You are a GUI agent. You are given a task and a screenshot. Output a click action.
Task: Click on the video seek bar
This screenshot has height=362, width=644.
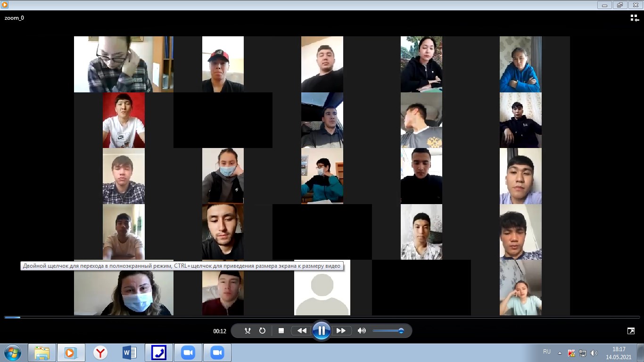[x=322, y=318]
